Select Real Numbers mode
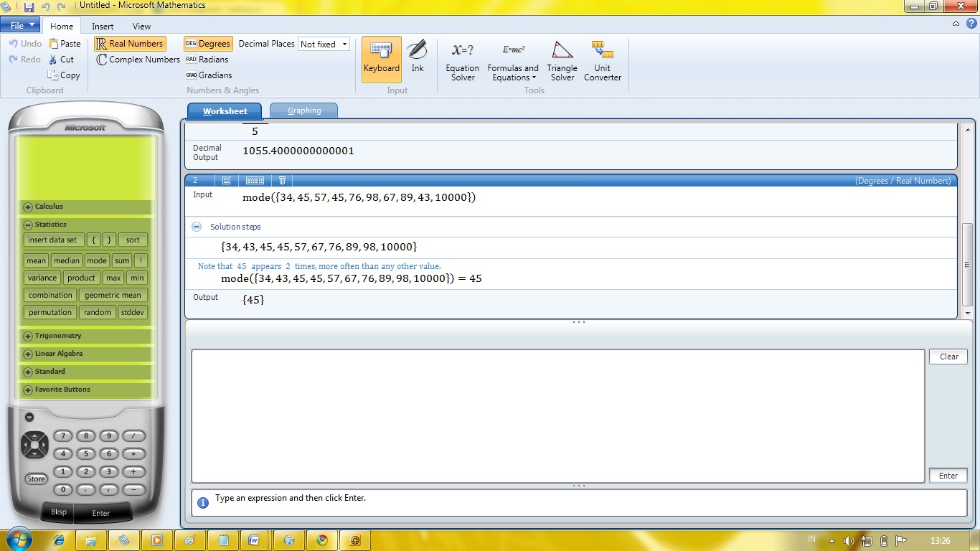The width and height of the screenshot is (980, 551). [130, 44]
